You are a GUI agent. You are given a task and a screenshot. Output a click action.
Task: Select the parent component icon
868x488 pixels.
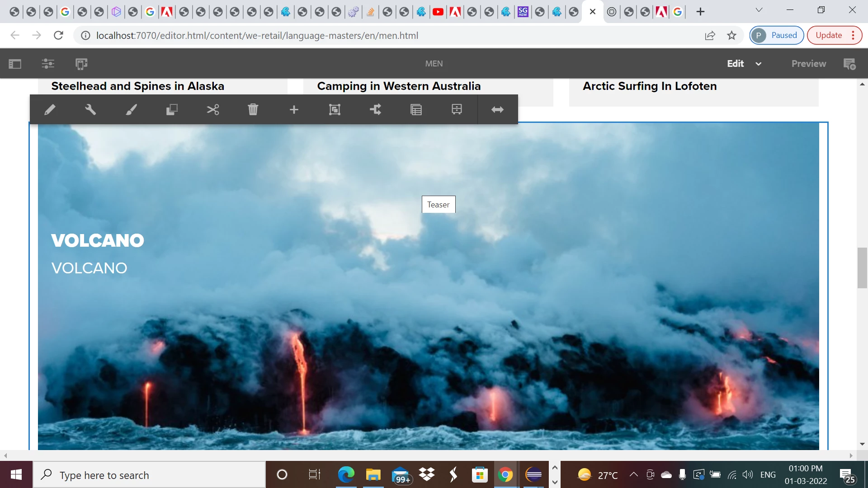click(x=335, y=110)
